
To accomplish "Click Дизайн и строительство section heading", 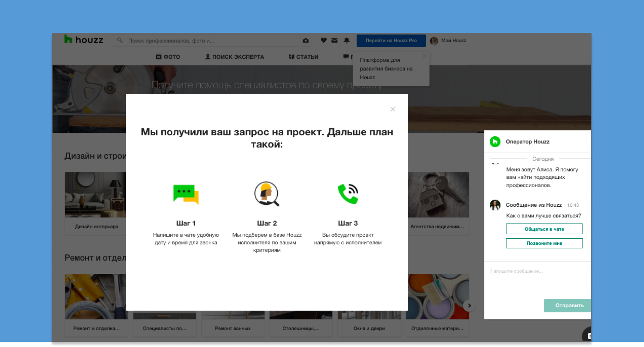I will click(x=95, y=156).
